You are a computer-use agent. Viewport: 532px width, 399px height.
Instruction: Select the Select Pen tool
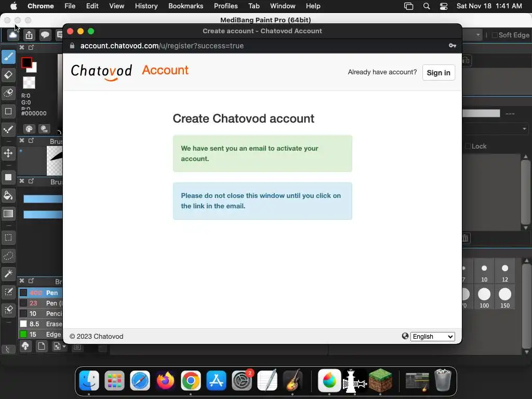tap(8, 292)
